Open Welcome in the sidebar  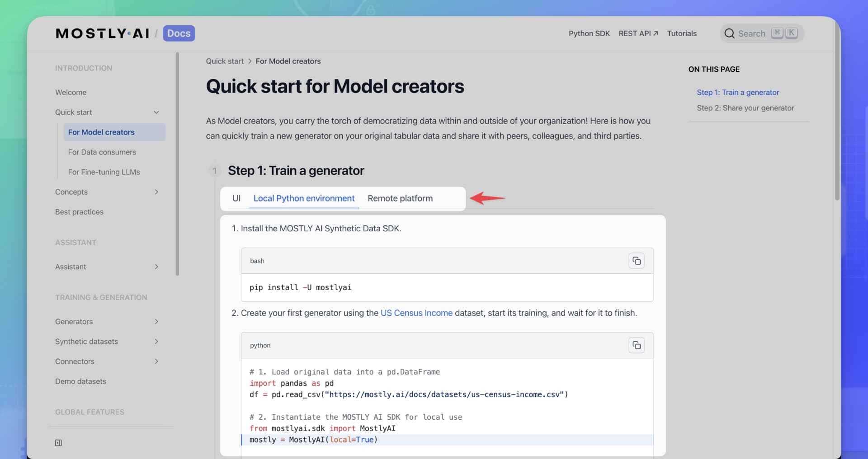71,92
